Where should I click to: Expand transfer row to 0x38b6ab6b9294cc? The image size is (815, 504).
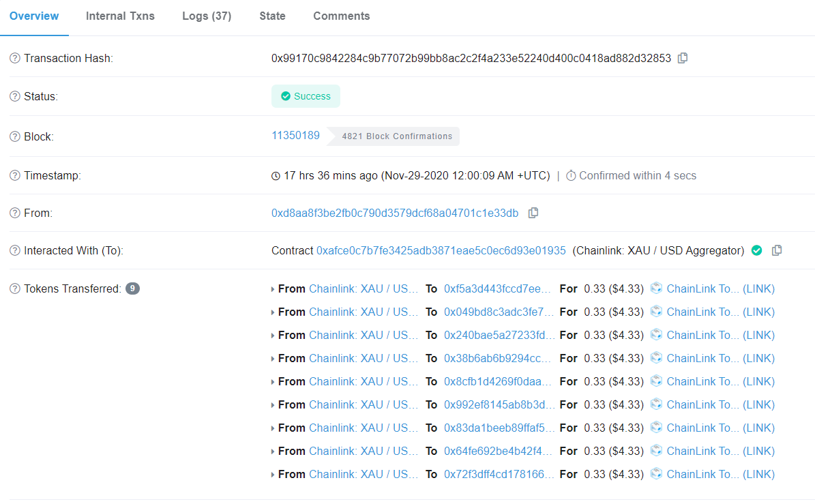[273, 359]
